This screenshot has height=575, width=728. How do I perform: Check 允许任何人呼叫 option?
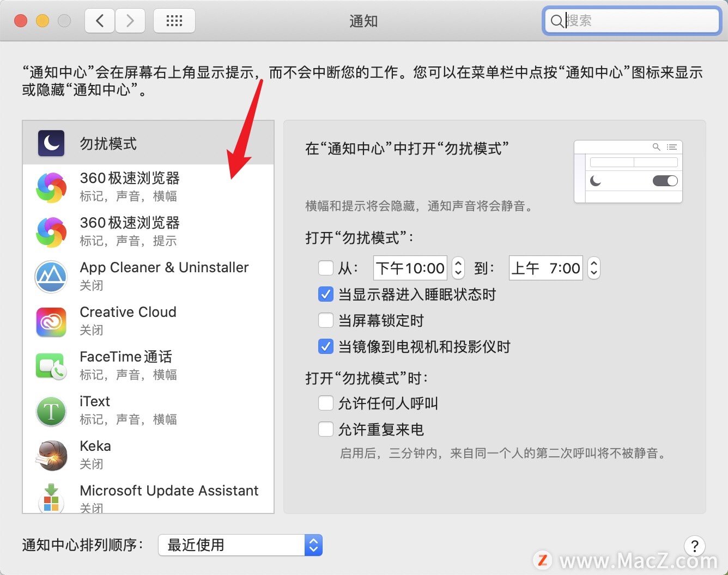326,403
